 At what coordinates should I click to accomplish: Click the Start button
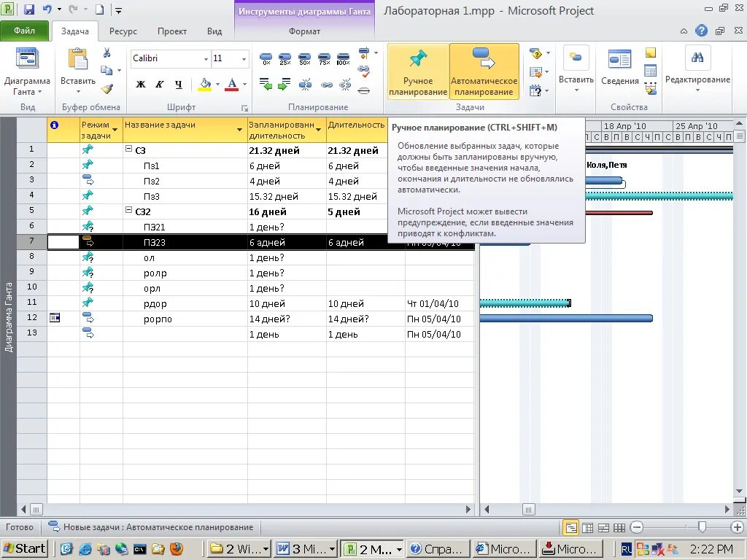click(25, 548)
